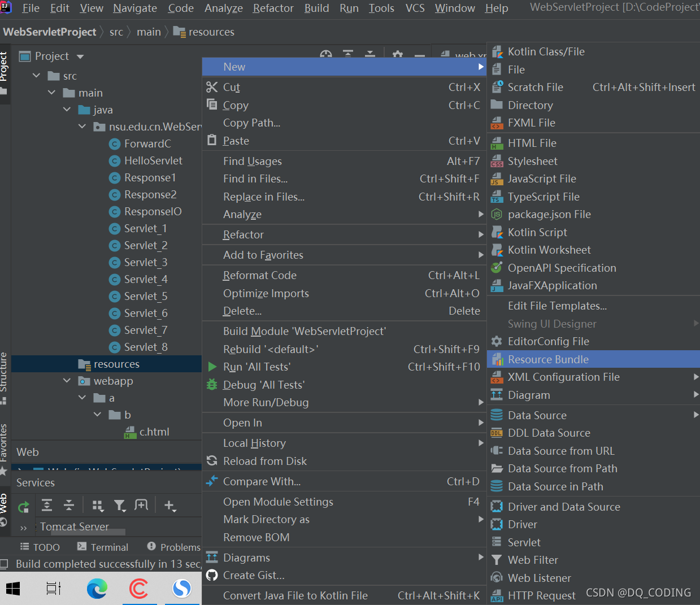This screenshot has width=700, height=605.
Task: Collapse the main folder node
Action: 52,93
